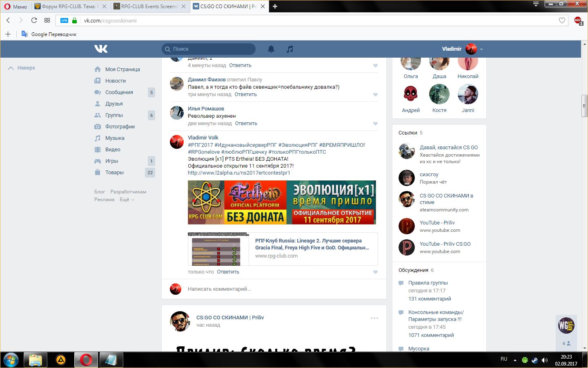Image resolution: width=588 pixels, height=368 pixels.
Task: Like Vladimir Volk's comment
Action: point(375,272)
